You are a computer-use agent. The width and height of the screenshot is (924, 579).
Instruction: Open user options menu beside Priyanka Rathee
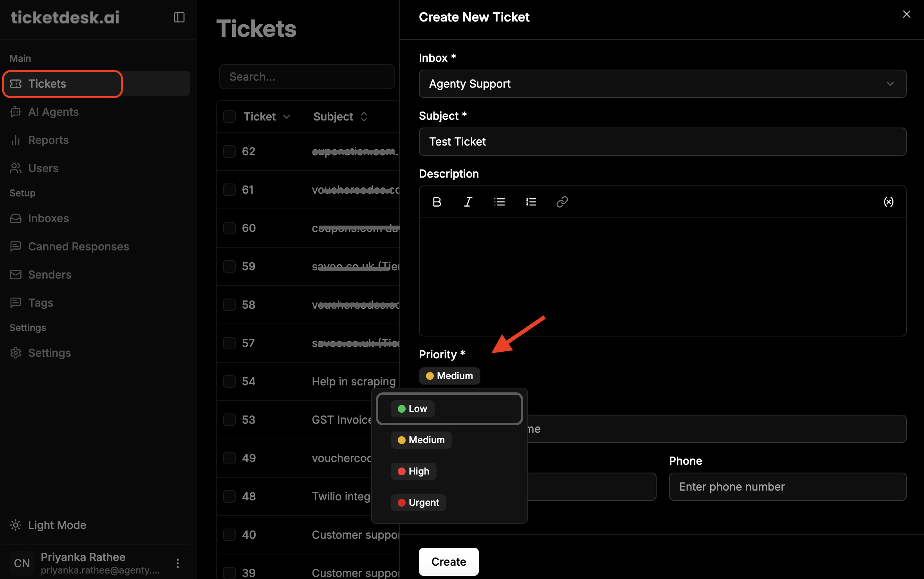178,563
